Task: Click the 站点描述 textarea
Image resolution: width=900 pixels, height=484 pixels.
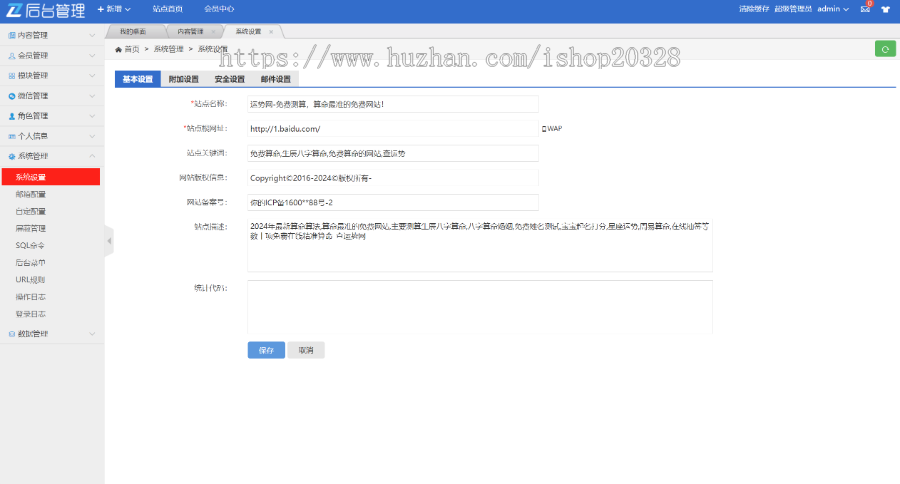Action: pyautogui.click(x=480, y=245)
